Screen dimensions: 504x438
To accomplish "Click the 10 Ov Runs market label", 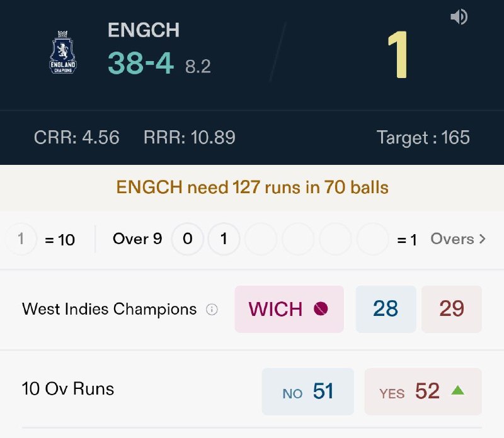I will click(x=68, y=389).
